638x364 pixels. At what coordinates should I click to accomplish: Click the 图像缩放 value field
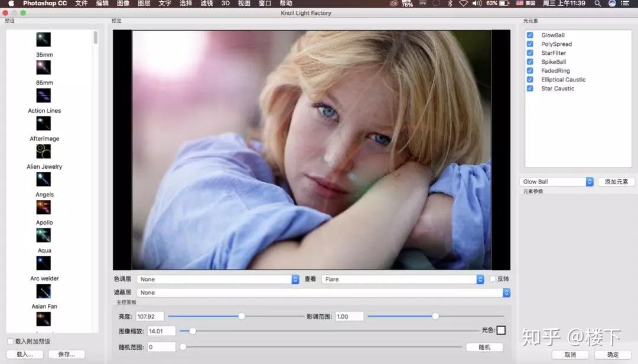161,331
